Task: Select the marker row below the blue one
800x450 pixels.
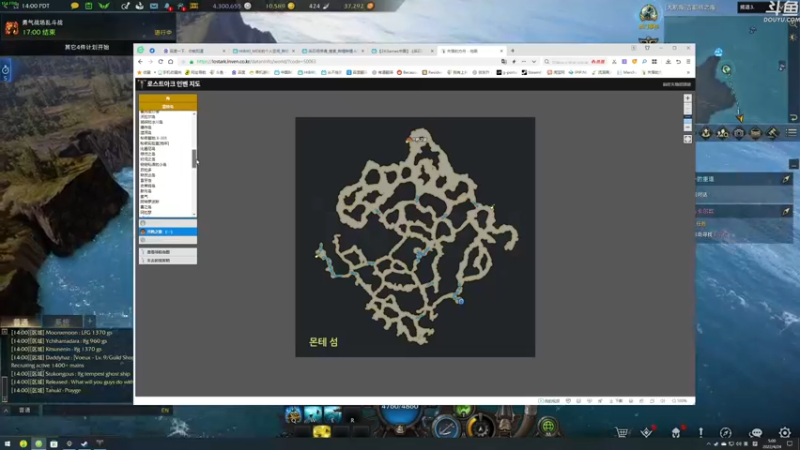Action: tap(168, 240)
